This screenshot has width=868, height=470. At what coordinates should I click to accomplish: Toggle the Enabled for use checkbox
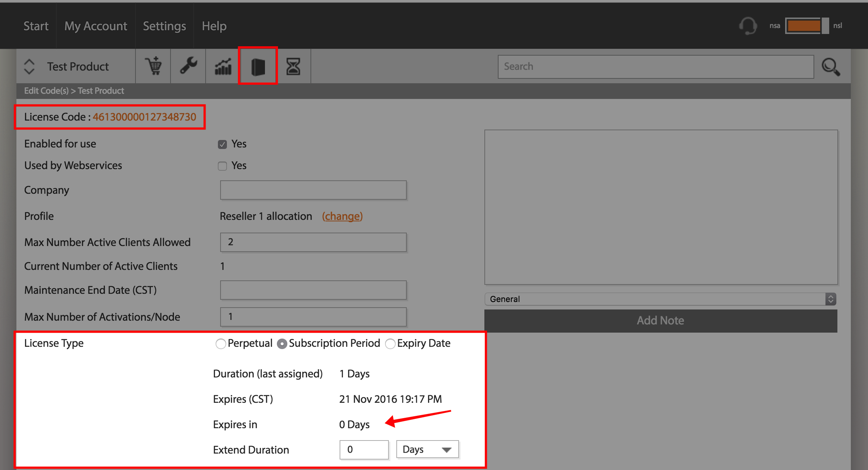pos(222,144)
